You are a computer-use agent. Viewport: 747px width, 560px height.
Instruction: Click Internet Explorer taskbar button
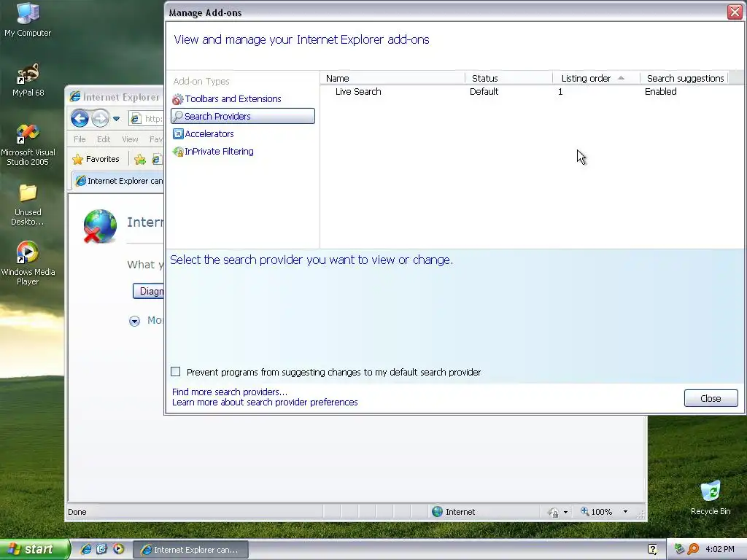point(190,550)
